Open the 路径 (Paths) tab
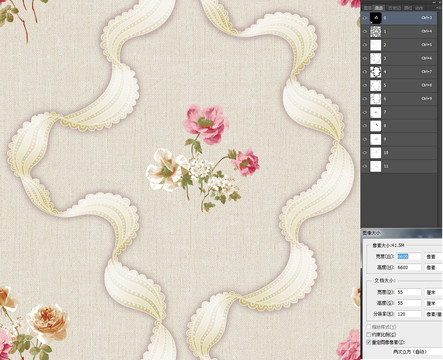Image resolution: width=443 pixels, height=360 pixels. tap(408, 8)
